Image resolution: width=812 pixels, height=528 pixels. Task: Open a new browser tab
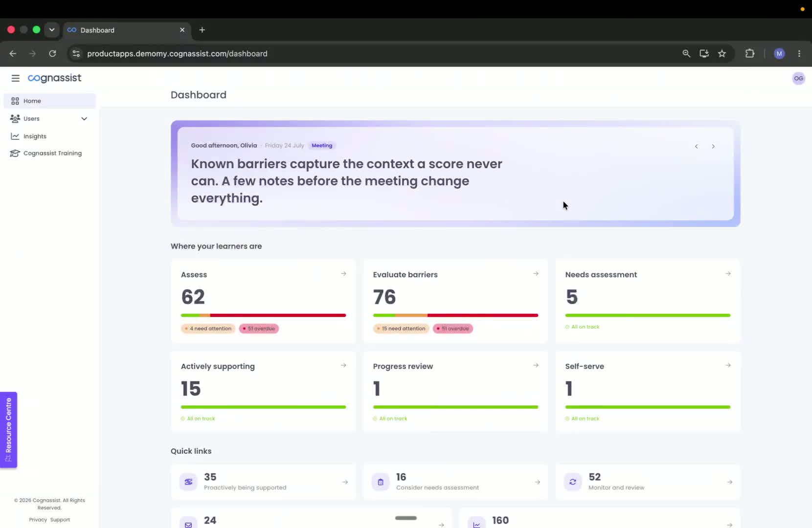tap(202, 30)
